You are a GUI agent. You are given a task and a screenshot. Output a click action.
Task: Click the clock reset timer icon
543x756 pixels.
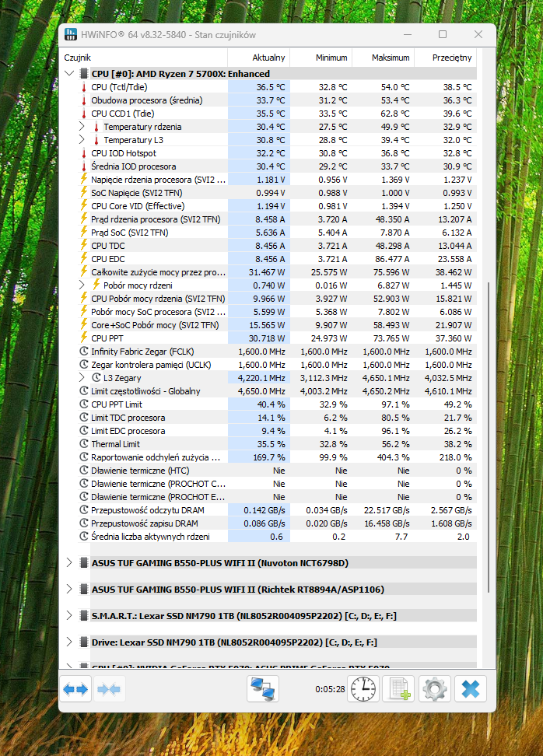pos(363,688)
